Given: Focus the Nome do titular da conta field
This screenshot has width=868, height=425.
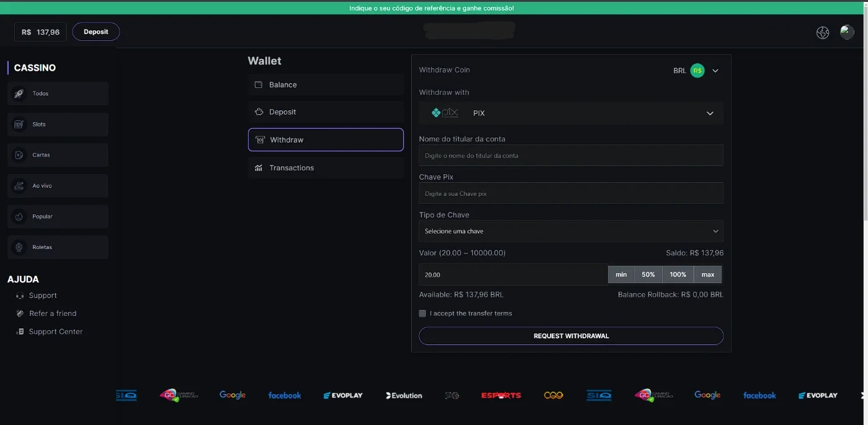Looking at the screenshot, I should tap(571, 156).
